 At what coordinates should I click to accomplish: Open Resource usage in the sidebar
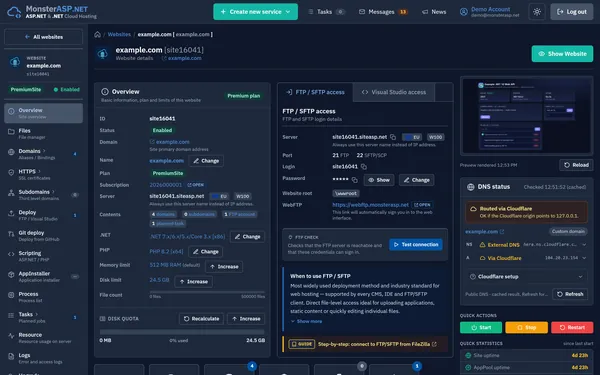click(43, 338)
